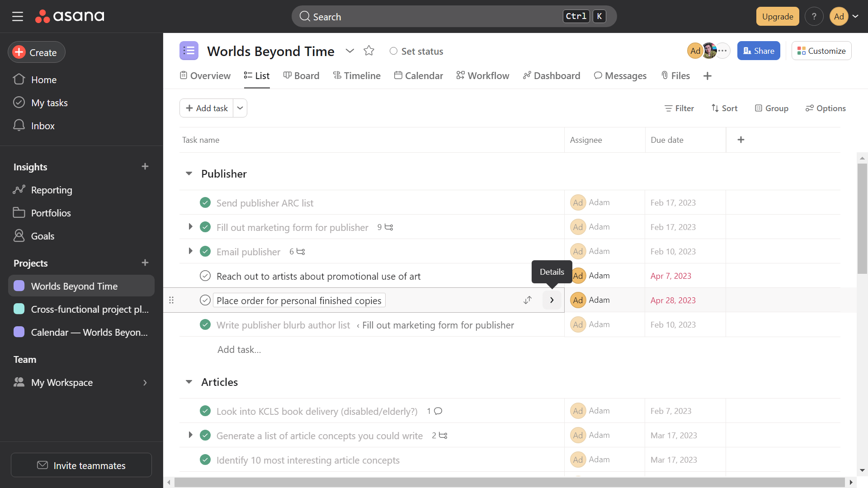
Task: Toggle completion for Reach out to artists task
Action: point(206,276)
